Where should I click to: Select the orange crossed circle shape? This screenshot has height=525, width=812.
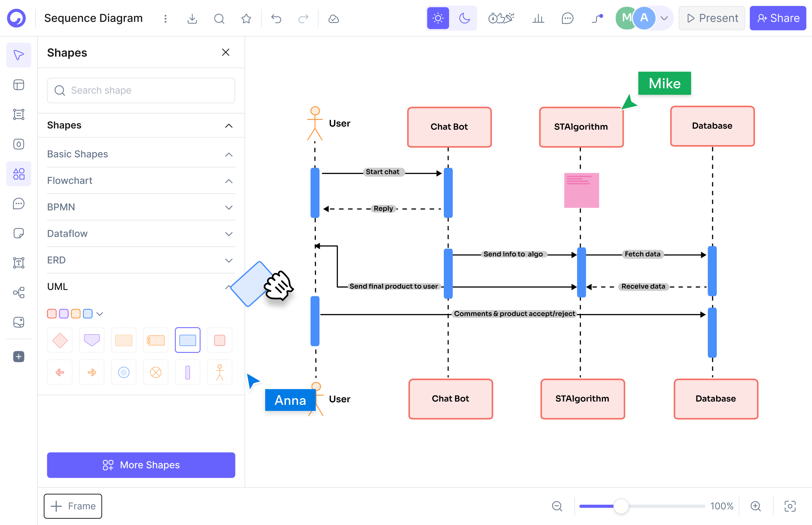(156, 372)
